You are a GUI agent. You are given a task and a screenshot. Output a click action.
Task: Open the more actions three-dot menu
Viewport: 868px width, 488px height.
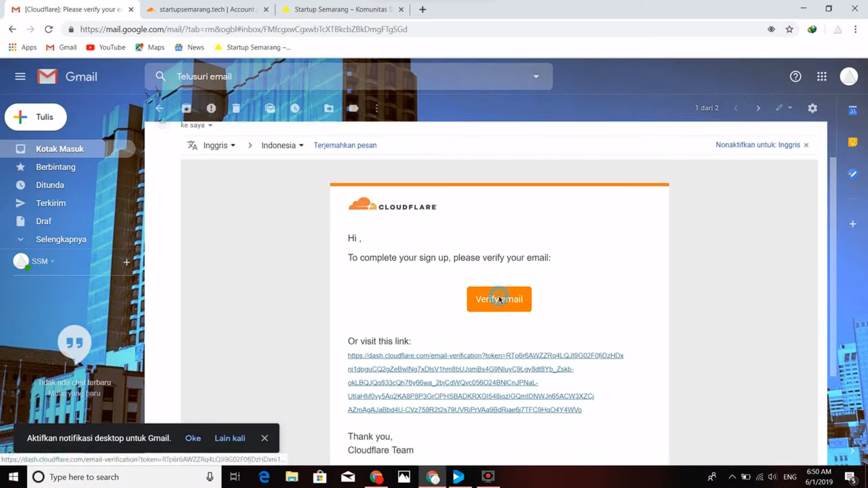377,108
